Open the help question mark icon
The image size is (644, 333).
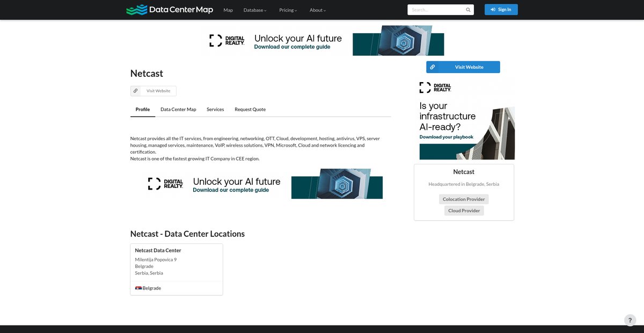tap(630, 320)
